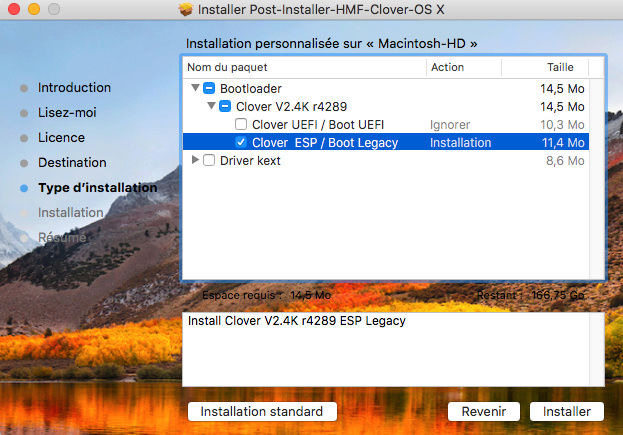The width and height of the screenshot is (623, 435).
Task: Select the Bootloader row label
Action: pos(251,88)
